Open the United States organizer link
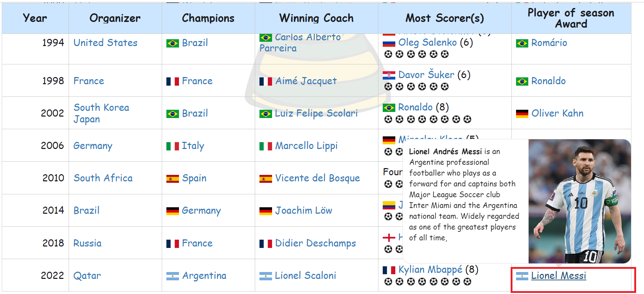This screenshot has width=644, height=294. tap(105, 43)
